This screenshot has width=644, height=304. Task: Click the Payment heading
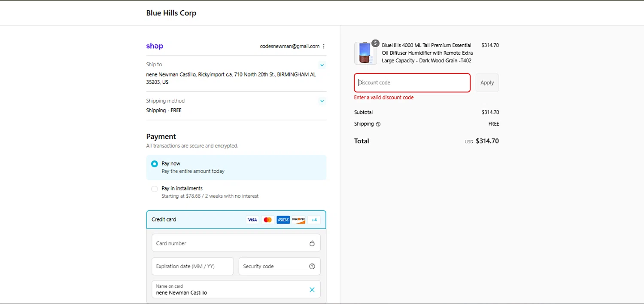pos(161,136)
